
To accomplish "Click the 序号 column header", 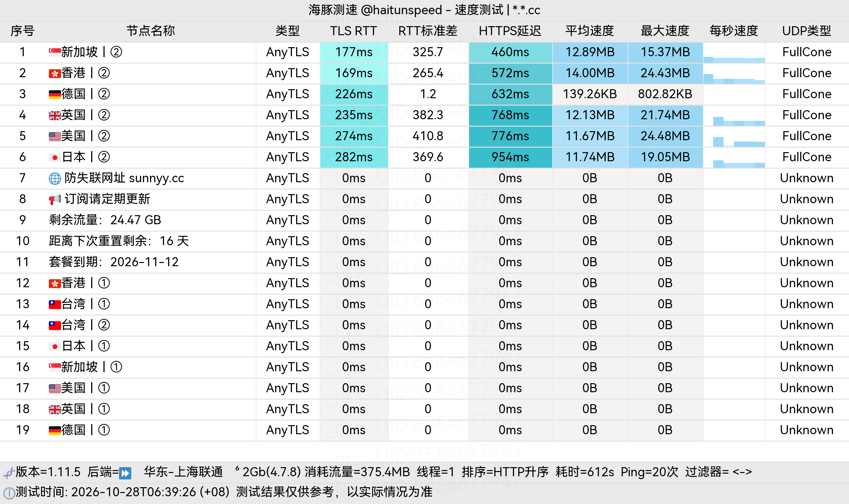I will (22, 31).
